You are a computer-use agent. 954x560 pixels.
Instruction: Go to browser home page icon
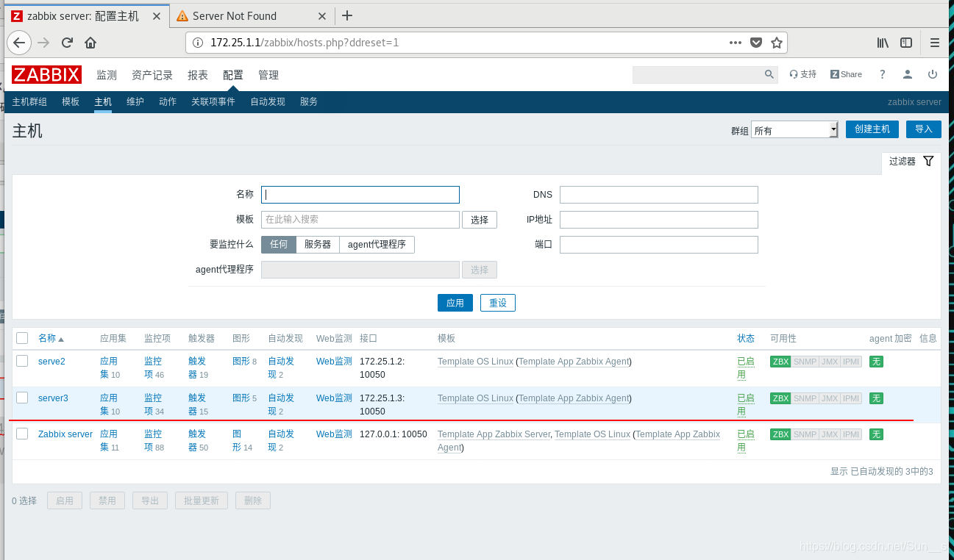pos(90,43)
